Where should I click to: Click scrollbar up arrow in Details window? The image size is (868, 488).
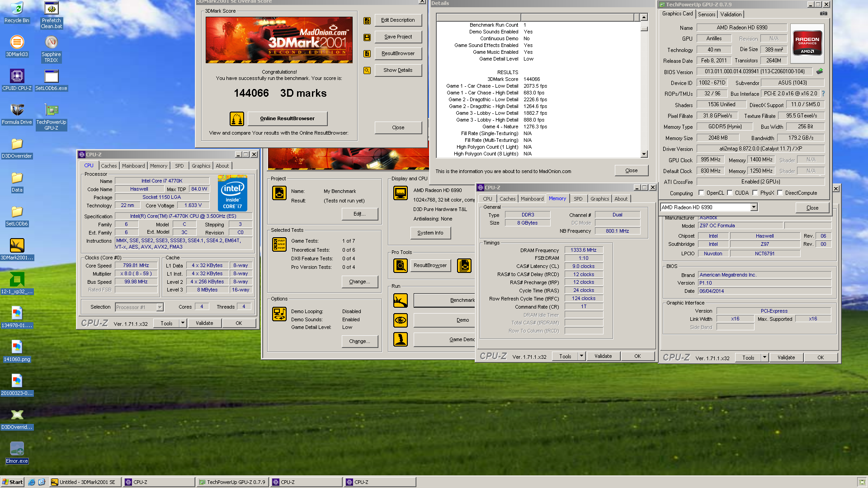pyautogui.click(x=644, y=17)
